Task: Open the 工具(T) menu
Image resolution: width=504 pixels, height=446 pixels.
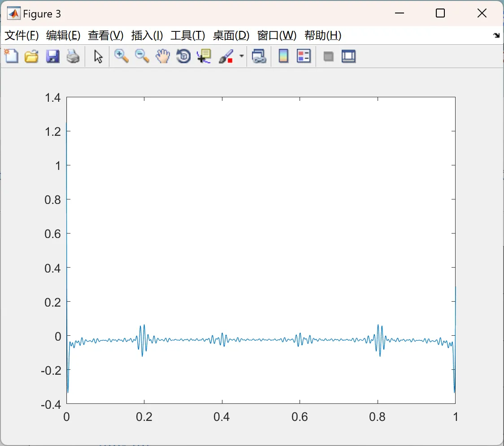Action: (188, 35)
